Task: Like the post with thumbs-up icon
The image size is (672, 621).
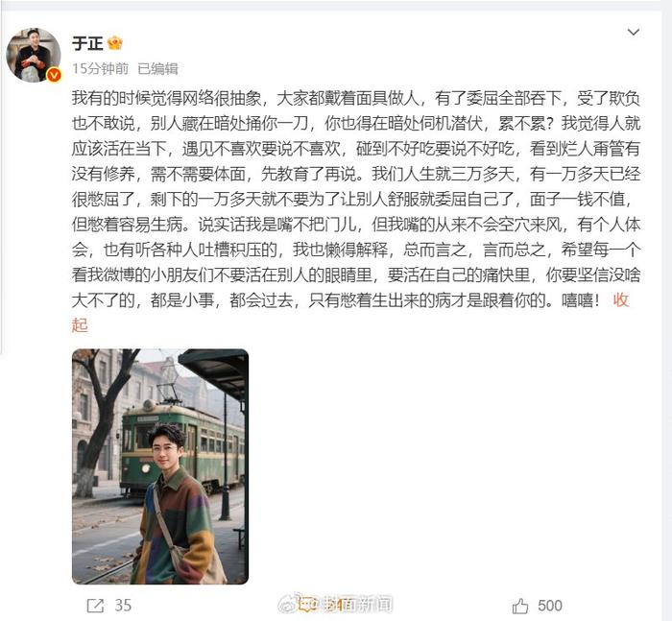Action: pyautogui.click(x=520, y=606)
